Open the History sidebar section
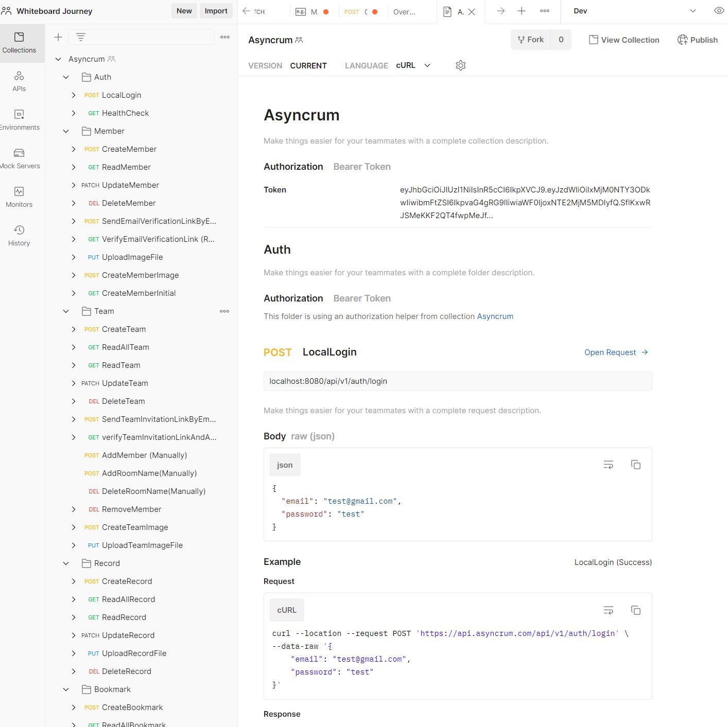Viewport: 728px width, 727px height. [19, 236]
